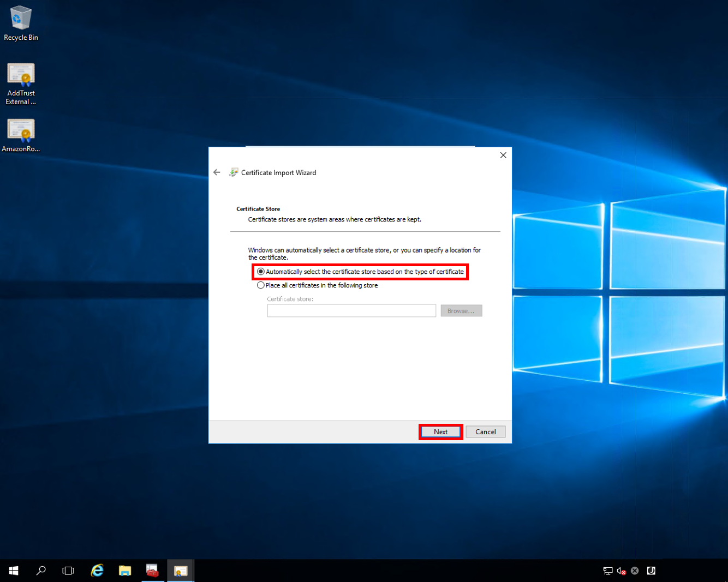The image size is (728, 582).
Task: Open the Recycle Bin desktop icon
Action: tap(21, 23)
